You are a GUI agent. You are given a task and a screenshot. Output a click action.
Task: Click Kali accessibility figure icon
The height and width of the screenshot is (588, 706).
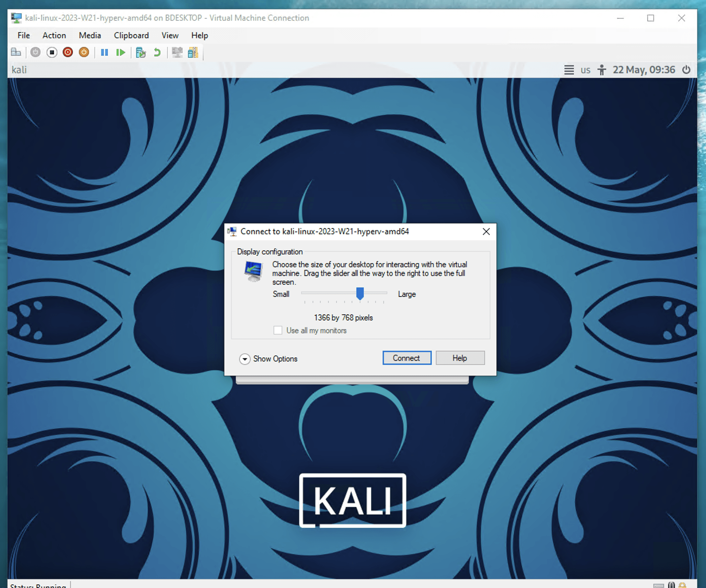(x=601, y=70)
